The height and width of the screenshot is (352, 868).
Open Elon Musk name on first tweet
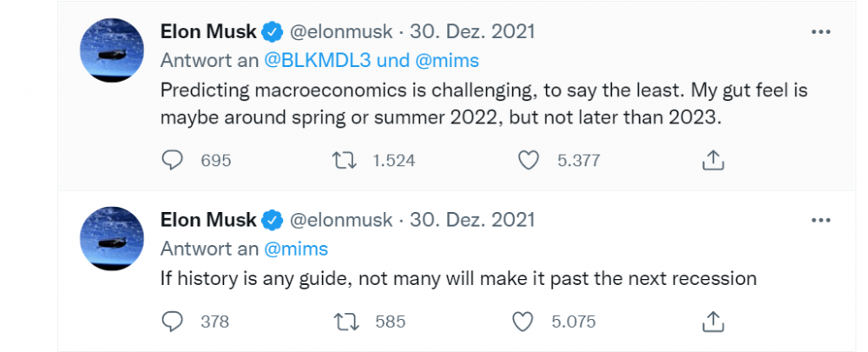point(208,32)
